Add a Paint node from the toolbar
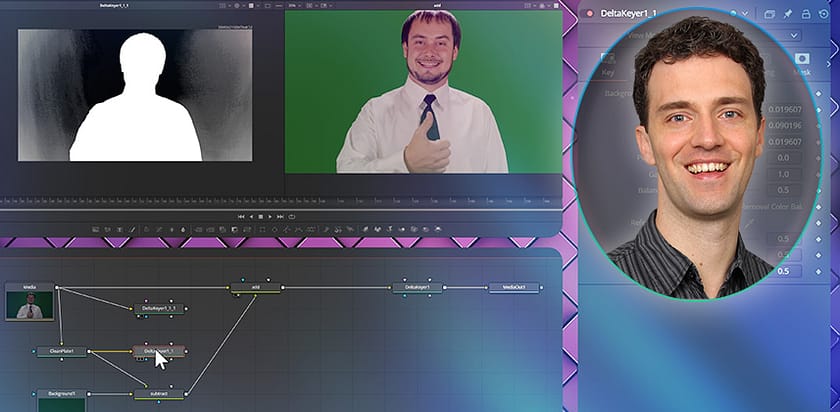The image size is (840, 412). pyautogui.click(x=132, y=229)
